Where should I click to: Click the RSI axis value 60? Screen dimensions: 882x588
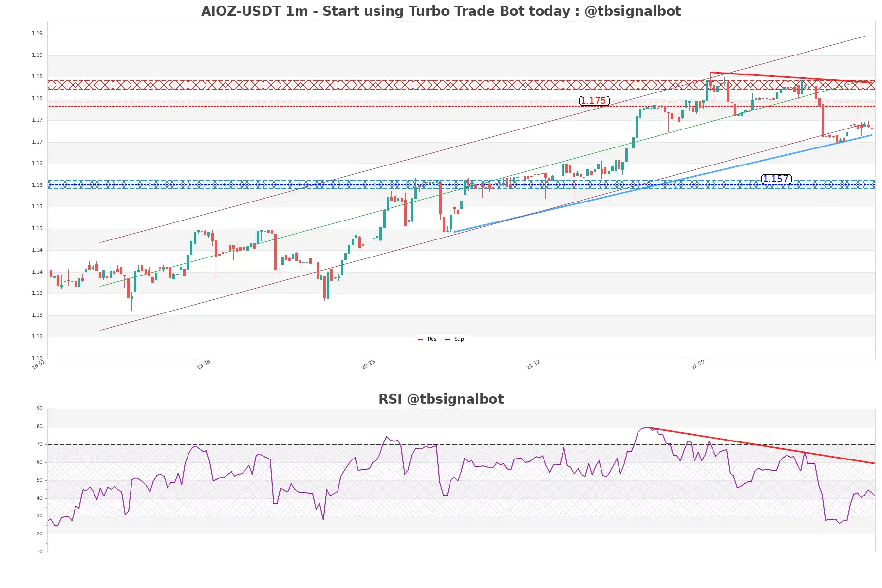tap(39, 462)
